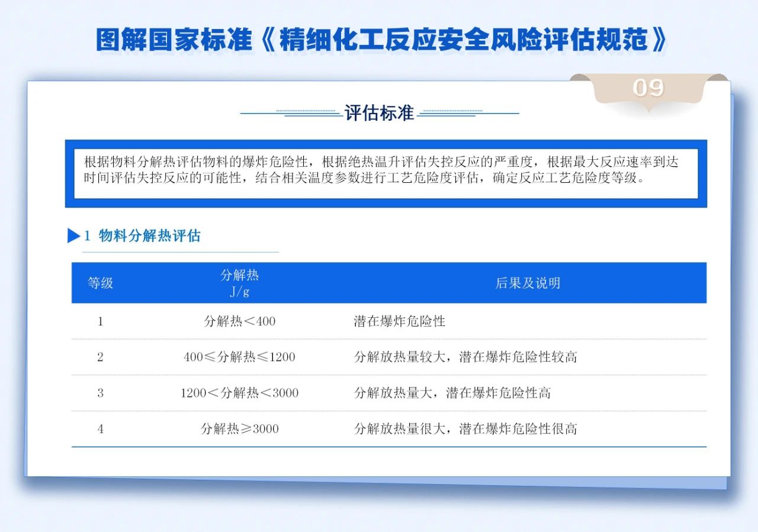
Task: Click level number 3 in 等级 column
Action: pyautogui.click(x=100, y=393)
